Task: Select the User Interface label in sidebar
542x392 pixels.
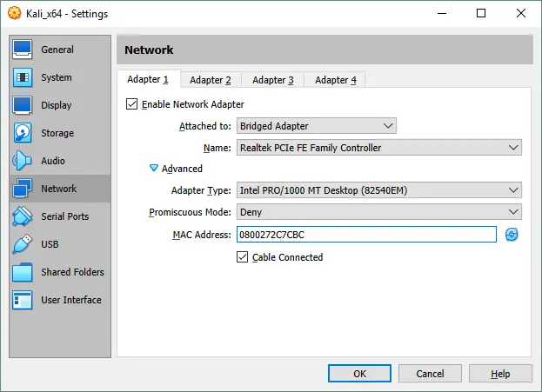Action: (71, 300)
